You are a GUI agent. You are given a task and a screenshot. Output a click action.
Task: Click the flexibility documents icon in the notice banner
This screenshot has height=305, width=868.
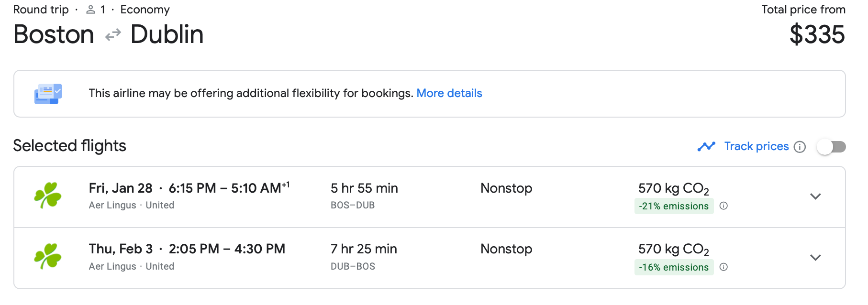48,94
